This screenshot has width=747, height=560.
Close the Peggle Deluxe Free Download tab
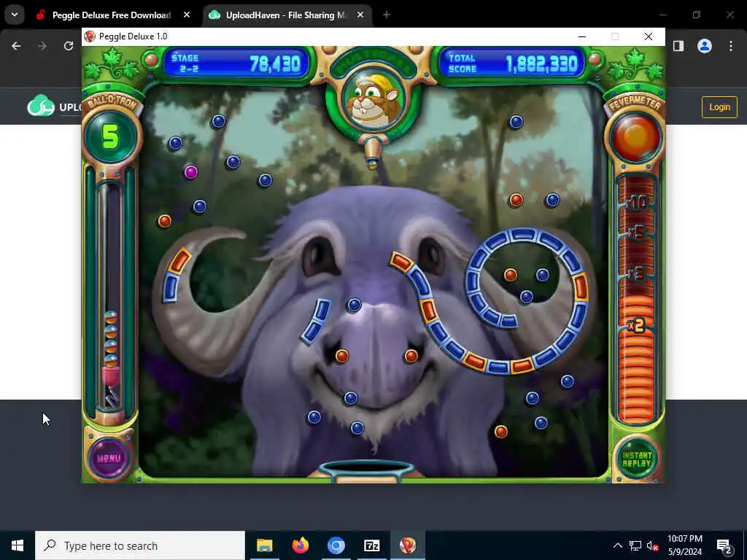pos(187,15)
